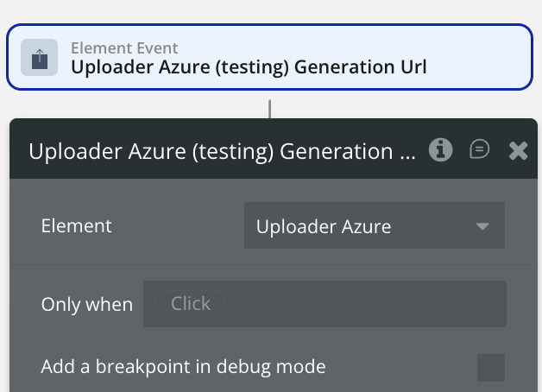Screen dimensions: 542x392
Task: Click the "Only when" label
Action: pos(87,305)
